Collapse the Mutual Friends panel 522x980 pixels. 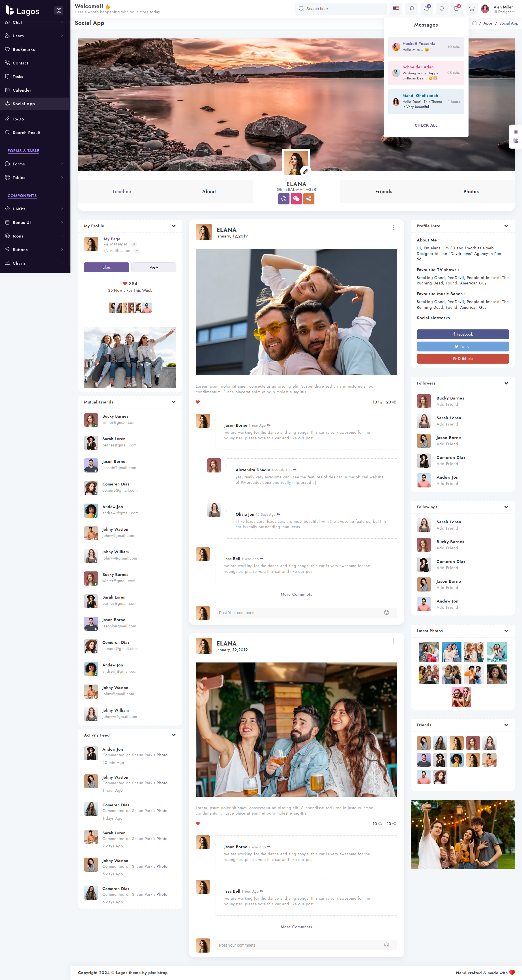coord(174,402)
